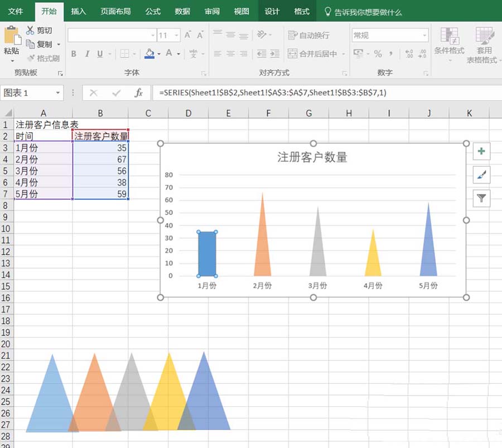Screen dimensions: 502x448
Task: Open the font name dropdown
Action: [x=153, y=35]
